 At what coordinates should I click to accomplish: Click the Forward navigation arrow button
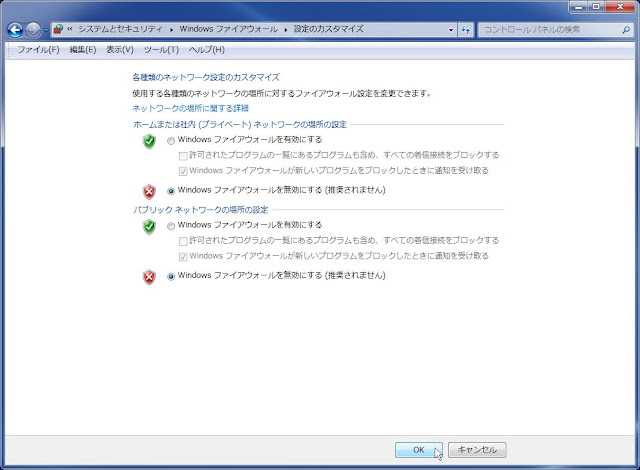(33, 30)
